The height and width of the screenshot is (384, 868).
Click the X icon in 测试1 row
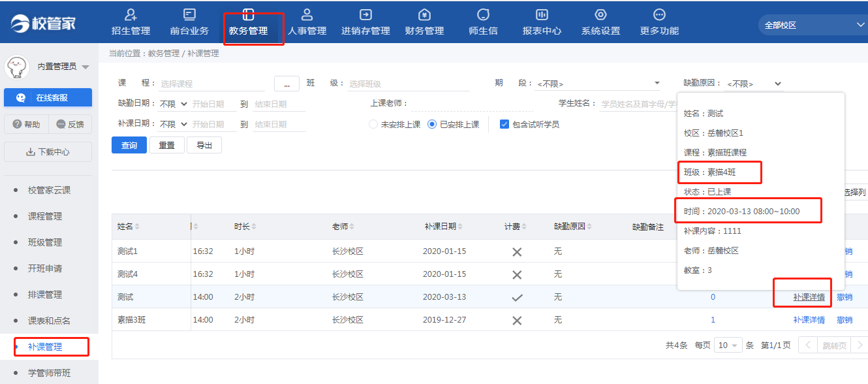click(517, 252)
